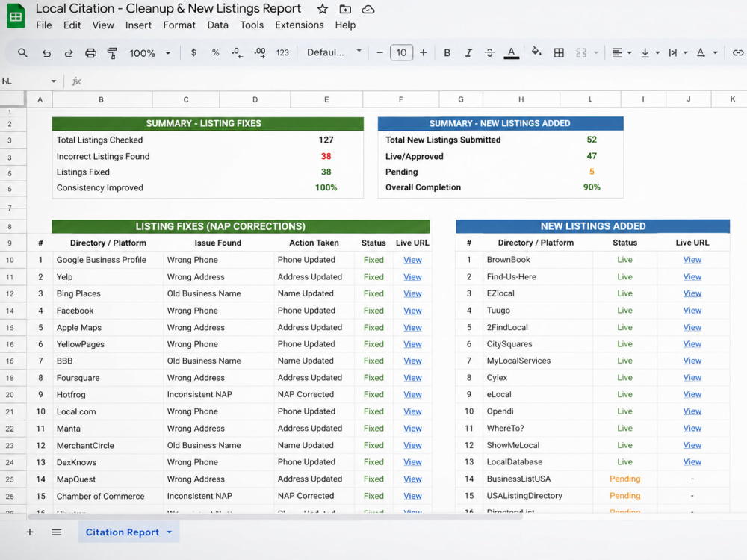747x560 pixels.
Task: Select the 'Inconsistent NAP' cell for Hotfrog
Action: point(218,394)
